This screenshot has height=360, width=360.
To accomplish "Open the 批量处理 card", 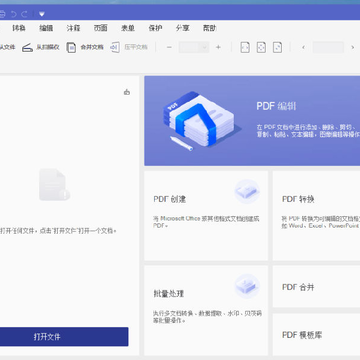I will click(x=206, y=310).
